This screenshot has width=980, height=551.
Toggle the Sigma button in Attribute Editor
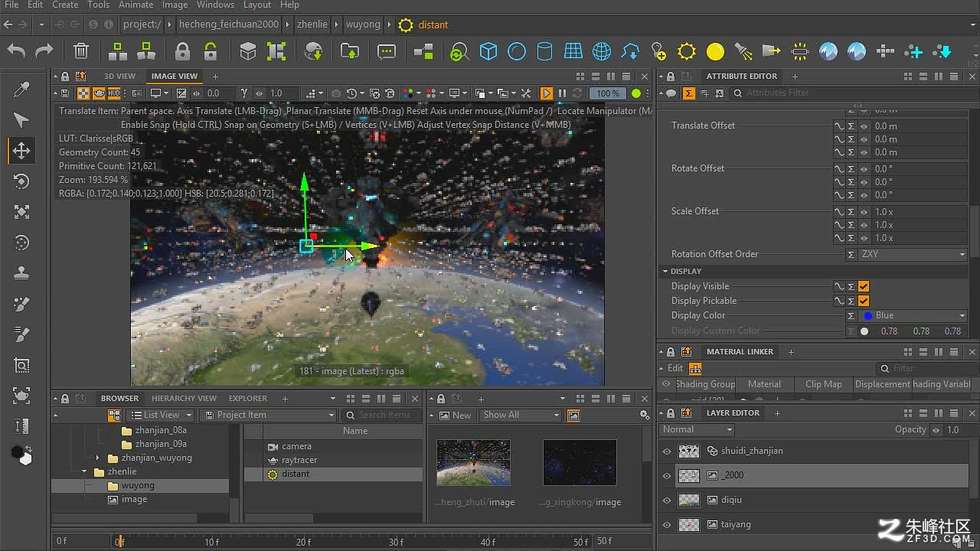coord(689,93)
